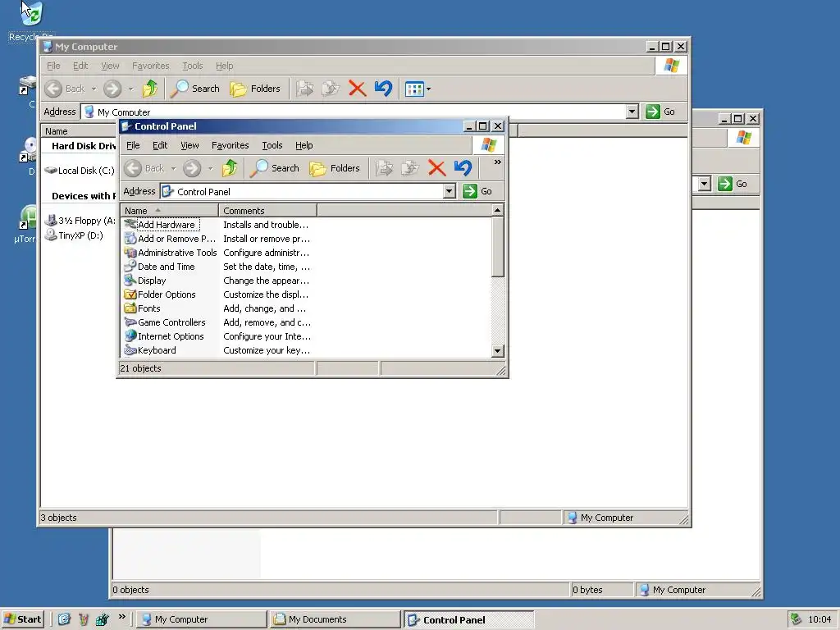Click Back history dropdown in Control Panel
Image resolution: width=840 pixels, height=630 pixels.
click(x=173, y=169)
